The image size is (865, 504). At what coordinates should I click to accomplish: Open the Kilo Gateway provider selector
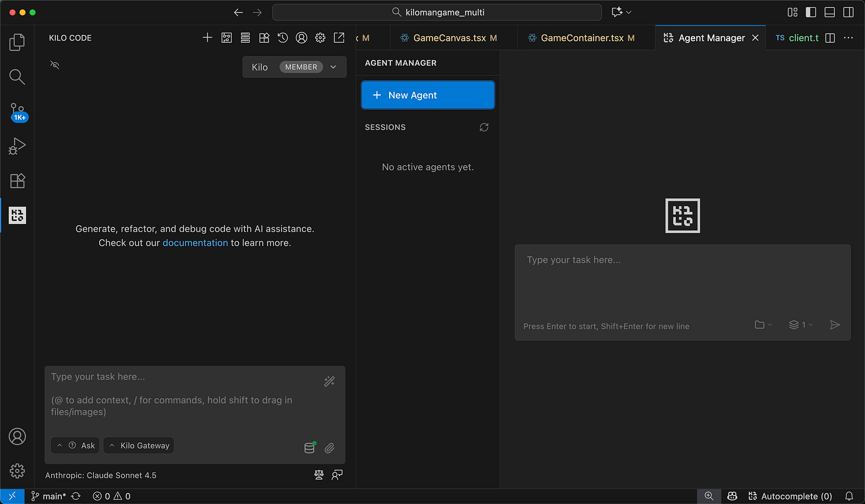pyautogui.click(x=139, y=445)
